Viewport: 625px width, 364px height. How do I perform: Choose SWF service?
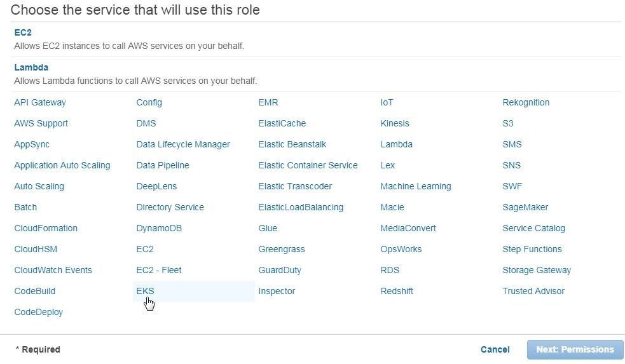512,186
